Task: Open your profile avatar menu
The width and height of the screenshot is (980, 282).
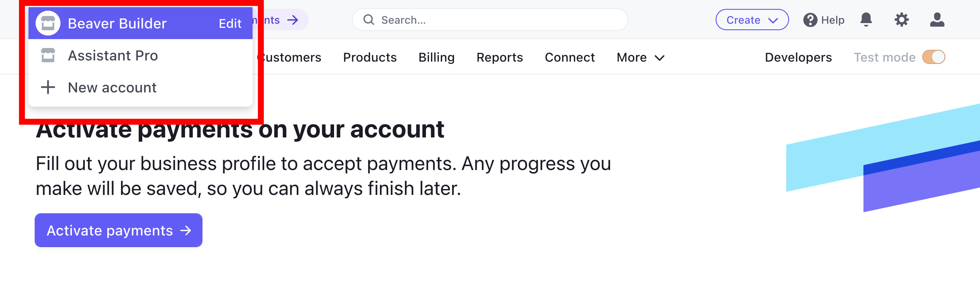Action: point(937,20)
